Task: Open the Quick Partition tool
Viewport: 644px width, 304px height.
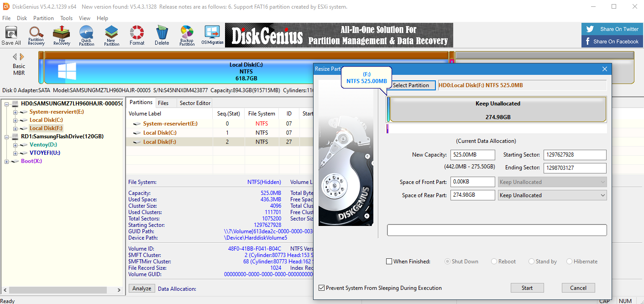Action: [x=86, y=36]
